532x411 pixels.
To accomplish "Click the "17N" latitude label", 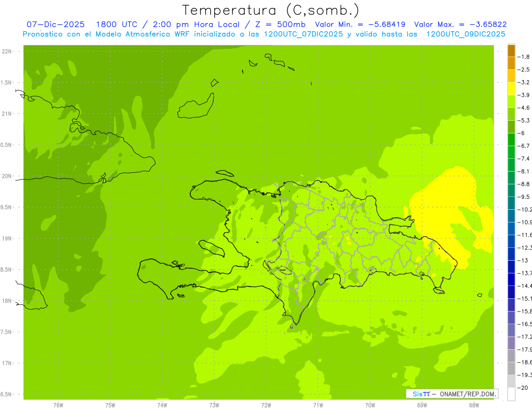I will click(7, 363).
